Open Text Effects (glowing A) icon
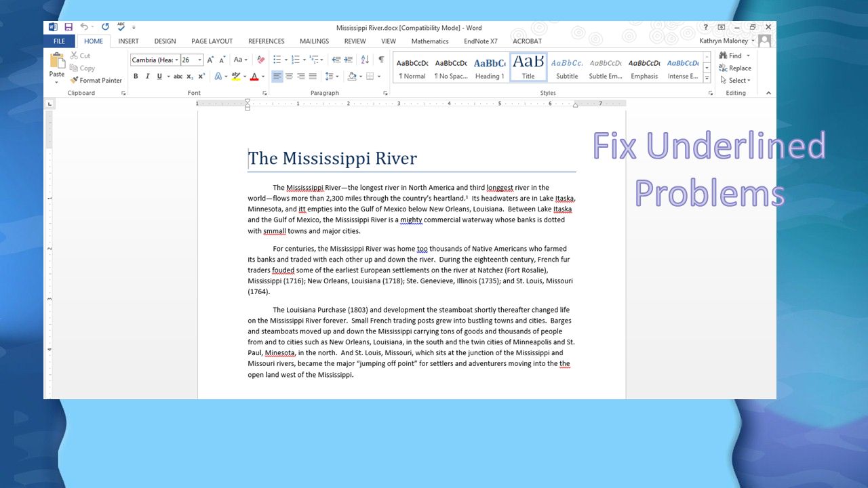 point(218,77)
